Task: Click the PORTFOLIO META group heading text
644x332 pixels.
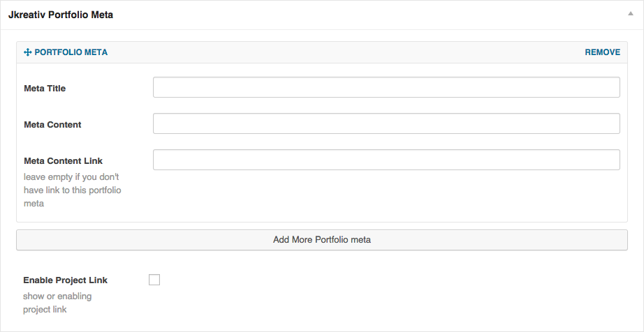Action: click(x=71, y=52)
